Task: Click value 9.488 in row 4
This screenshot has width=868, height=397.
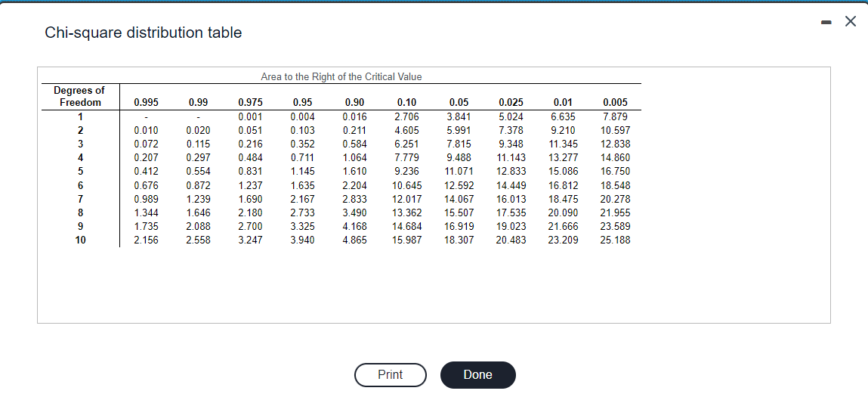Action: pyautogui.click(x=459, y=157)
